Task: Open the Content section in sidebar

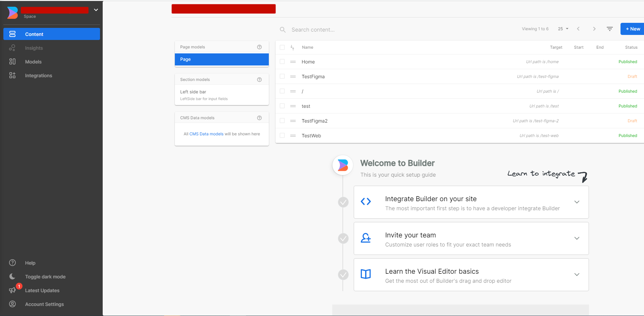Action: click(52, 34)
